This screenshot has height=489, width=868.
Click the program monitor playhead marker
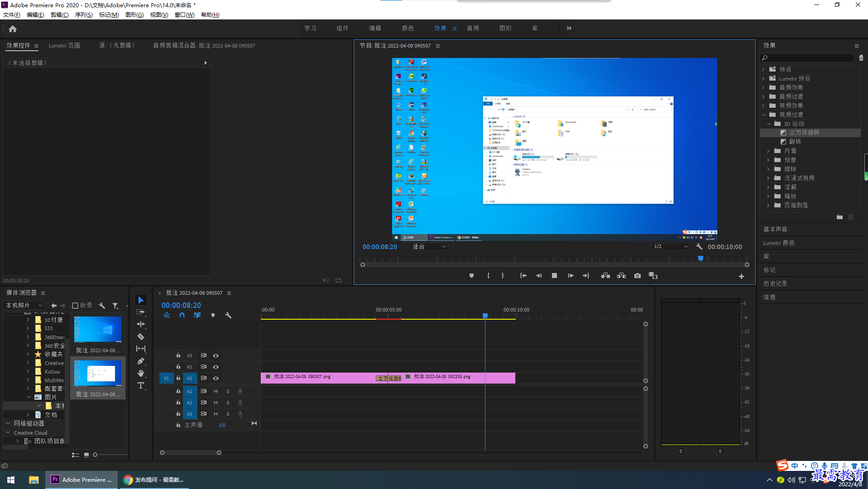coord(700,259)
